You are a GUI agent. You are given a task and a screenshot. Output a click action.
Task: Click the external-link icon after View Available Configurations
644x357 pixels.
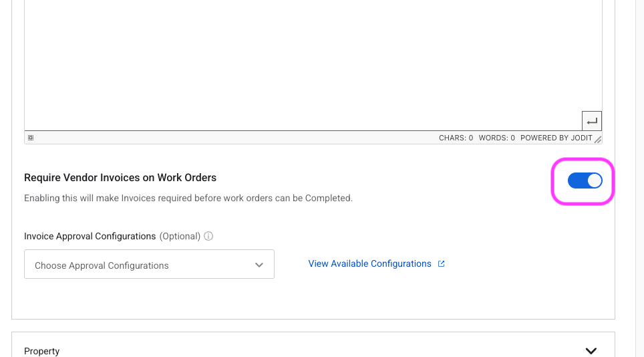[441, 264]
